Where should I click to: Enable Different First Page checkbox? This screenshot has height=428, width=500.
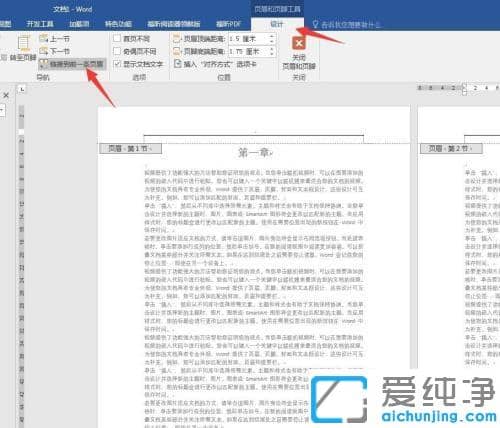(117, 38)
